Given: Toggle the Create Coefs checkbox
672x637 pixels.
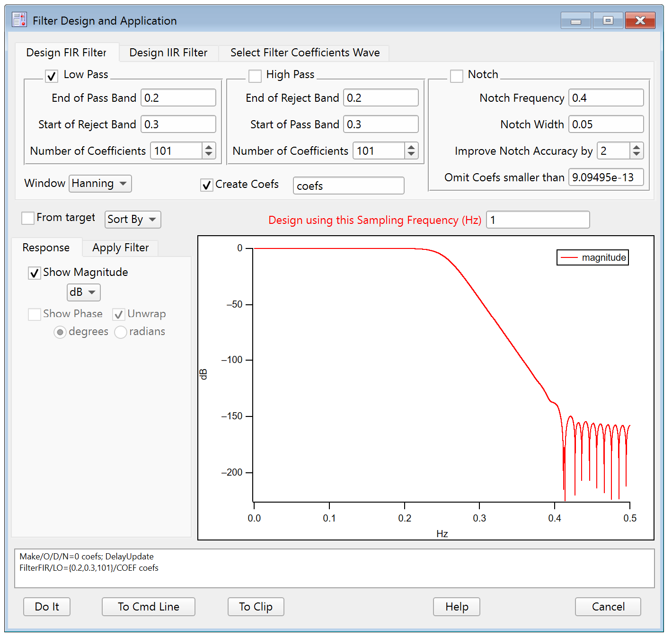Looking at the screenshot, I should tap(207, 185).
